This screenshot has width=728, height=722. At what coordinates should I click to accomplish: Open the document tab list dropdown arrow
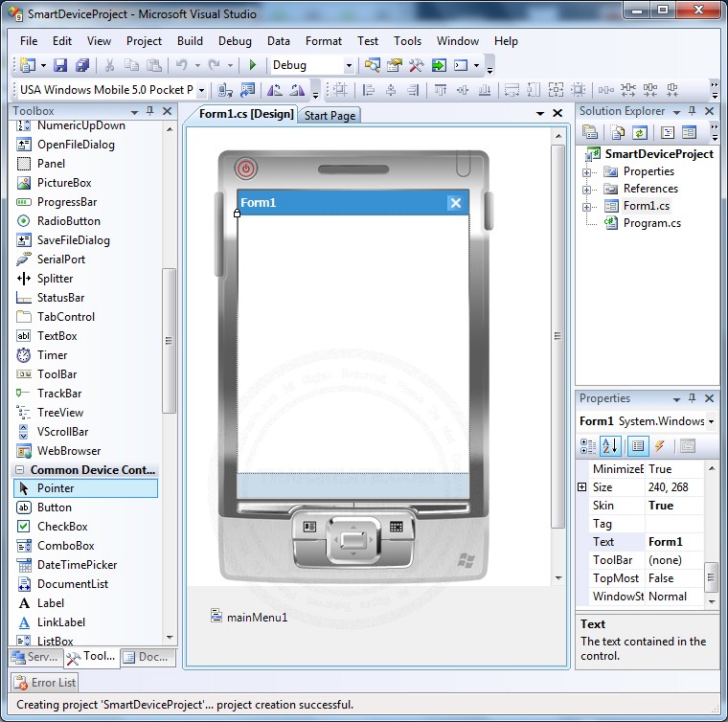[540, 113]
